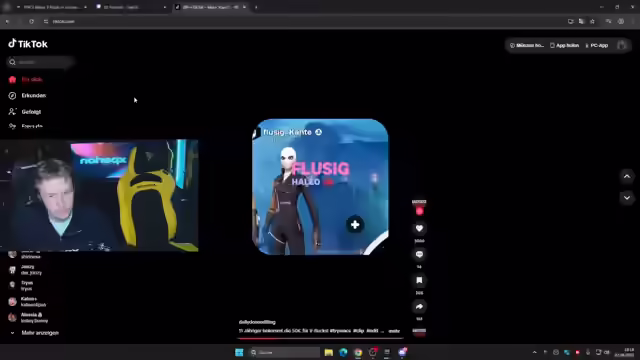Viewport: 640px width, 360px height.
Task: Open the taskbar clock and date
Action: coord(624,352)
